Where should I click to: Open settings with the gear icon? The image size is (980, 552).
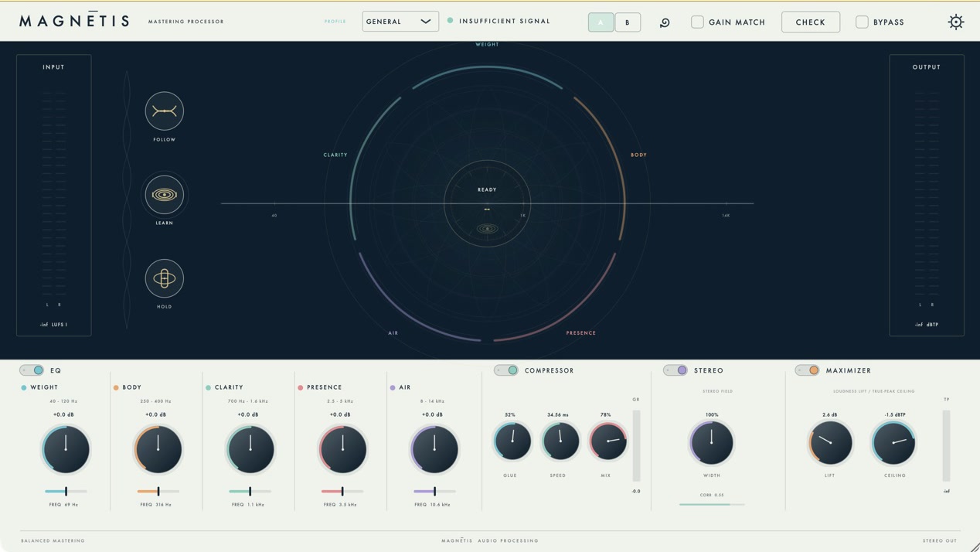click(956, 22)
